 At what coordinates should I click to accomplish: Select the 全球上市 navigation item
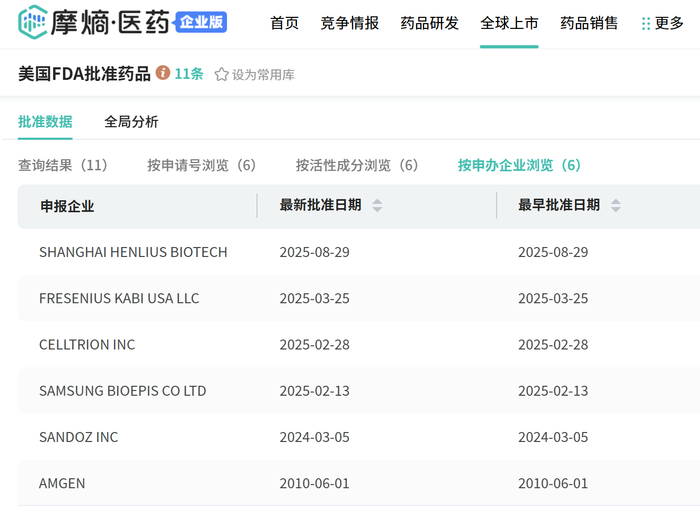[509, 23]
